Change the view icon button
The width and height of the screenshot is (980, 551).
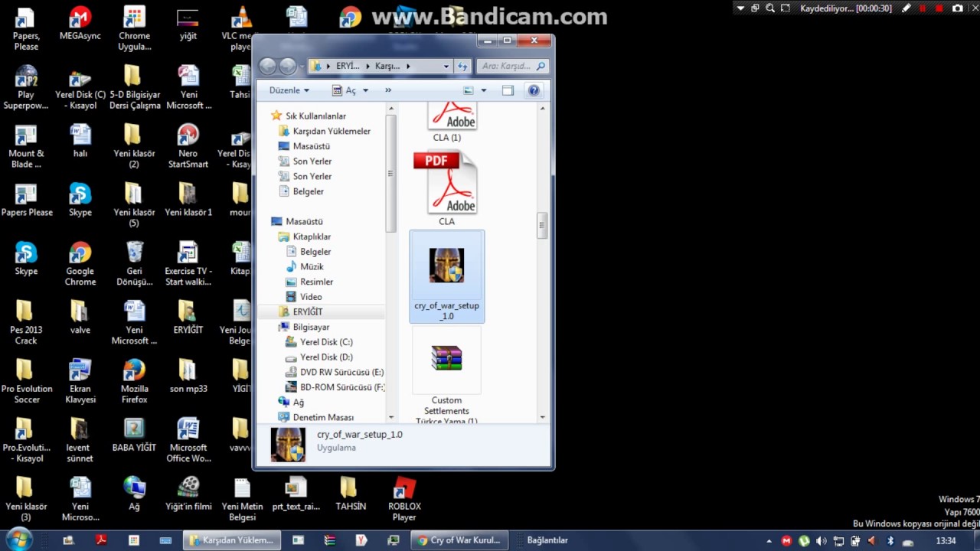point(469,90)
